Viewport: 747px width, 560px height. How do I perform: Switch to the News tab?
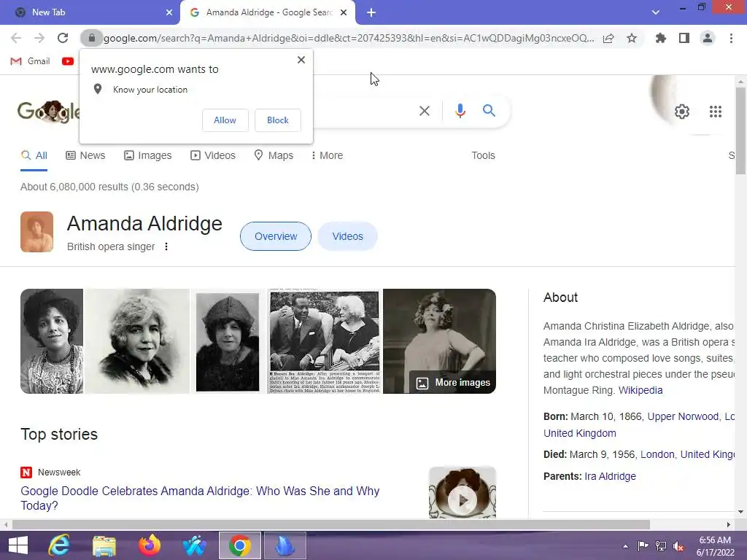coord(85,155)
